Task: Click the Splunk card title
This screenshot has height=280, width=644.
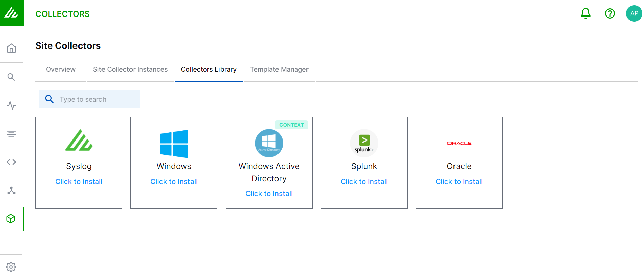Action: [x=364, y=166]
